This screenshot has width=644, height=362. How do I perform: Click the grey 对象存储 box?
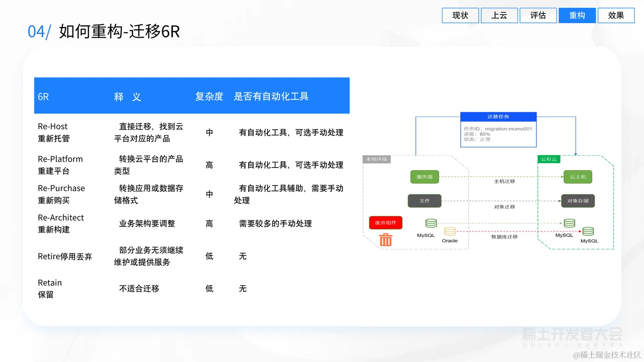[x=578, y=201]
